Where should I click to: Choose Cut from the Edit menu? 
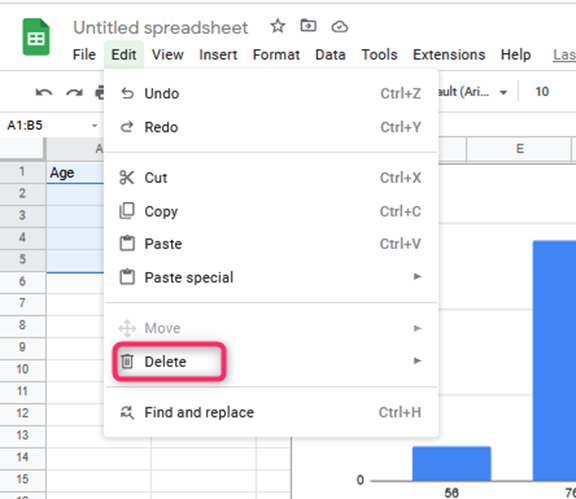(271, 178)
